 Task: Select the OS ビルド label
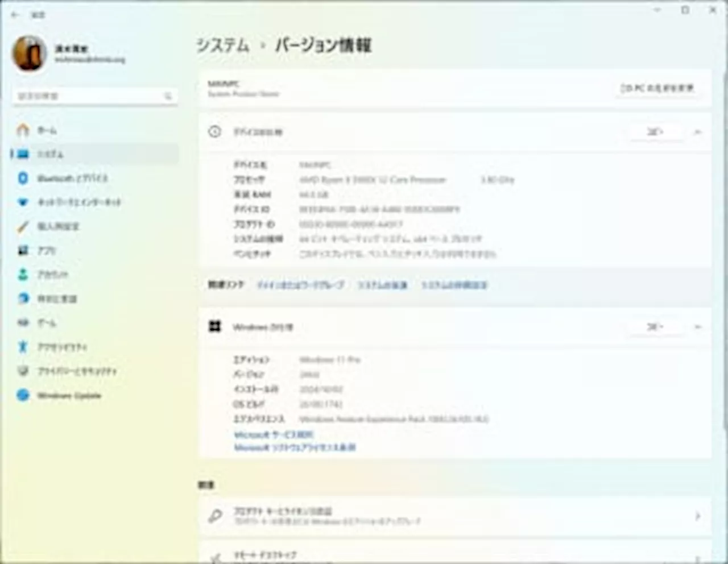coord(249,404)
